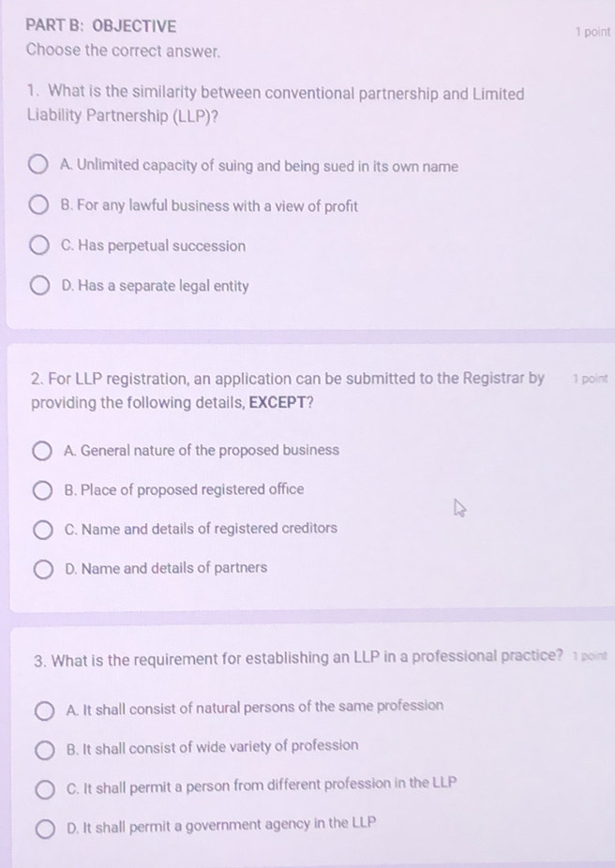Select "Name and details of registered creditors"
Image resolution: width=615 pixels, height=868 pixels.
click(x=41, y=529)
